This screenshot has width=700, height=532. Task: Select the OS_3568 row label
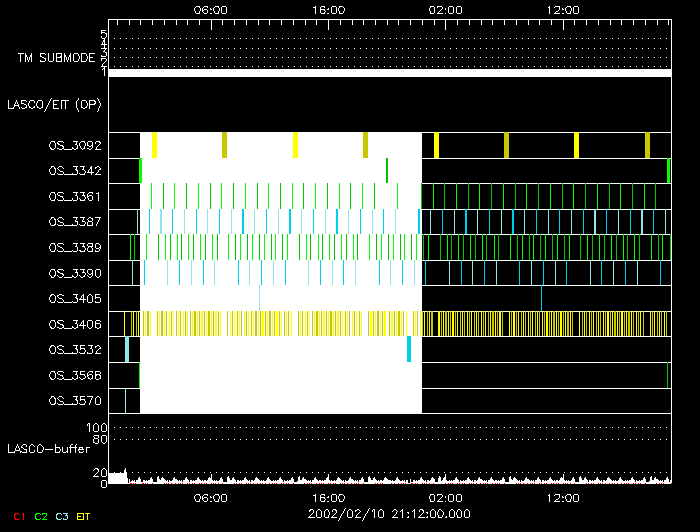click(x=74, y=376)
